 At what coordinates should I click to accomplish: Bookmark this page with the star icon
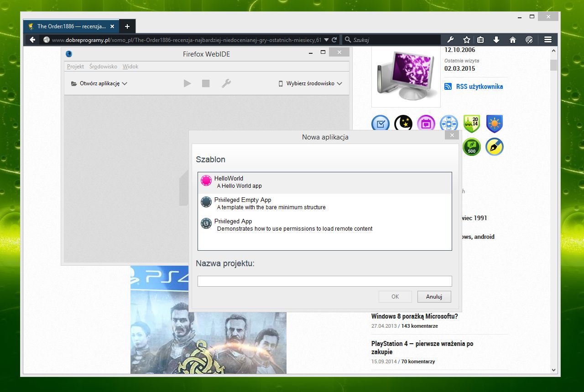tap(466, 40)
